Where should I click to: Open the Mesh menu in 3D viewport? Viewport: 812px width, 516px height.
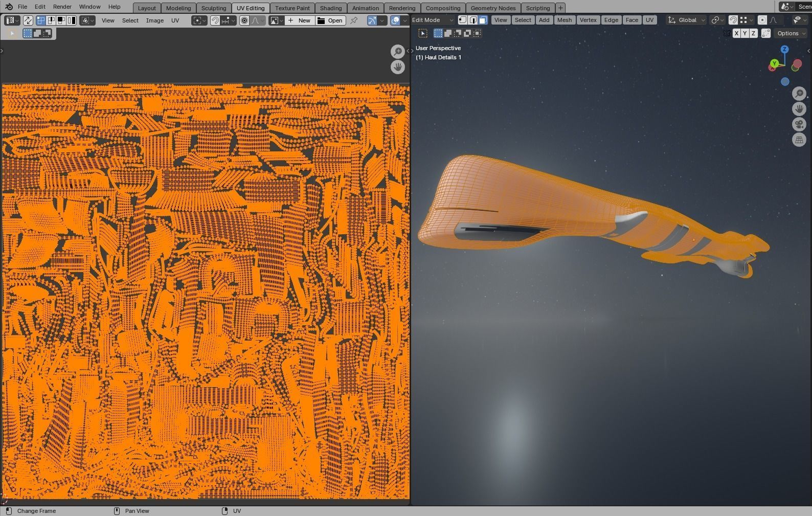(x=565, y=20)
